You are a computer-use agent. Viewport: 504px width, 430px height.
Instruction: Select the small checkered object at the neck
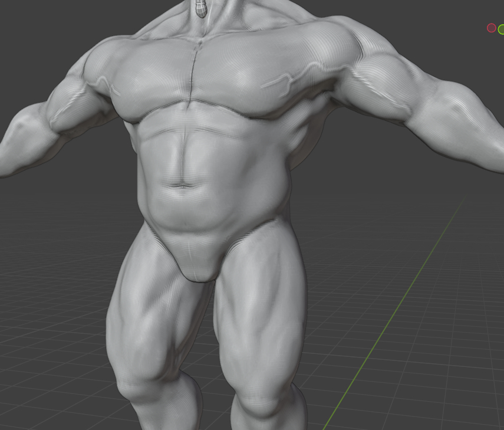tap(201, 8)
